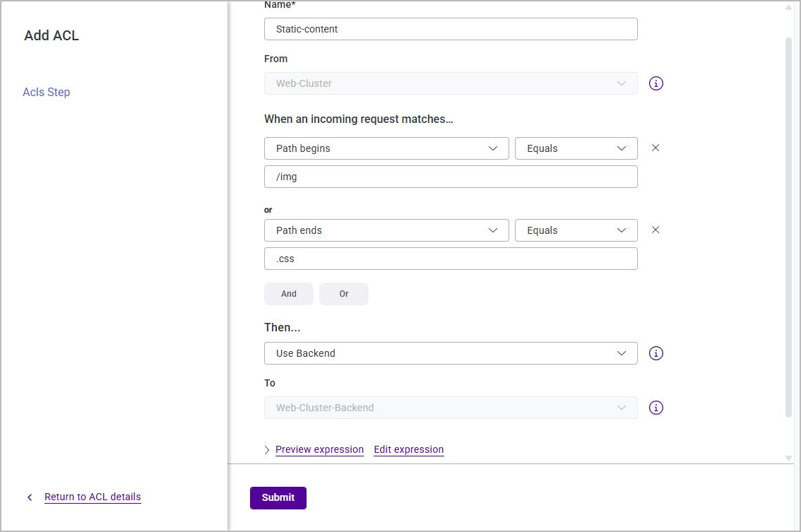The image size is (801, 532).
Task: Add an And condition
Action: click(289, 294)
